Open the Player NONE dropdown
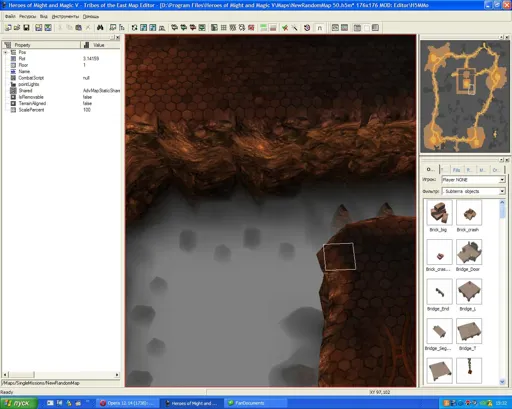Viewport: 512px width, 409px height. point(473,180)
